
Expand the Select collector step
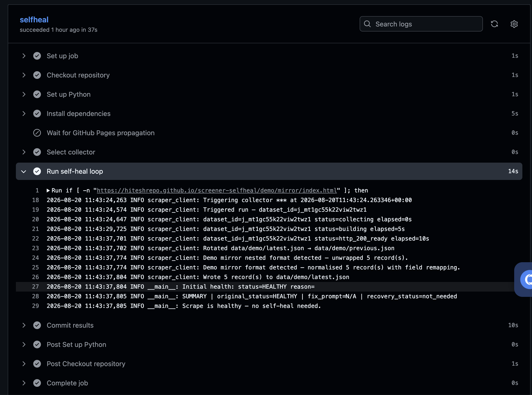point(24,152)
